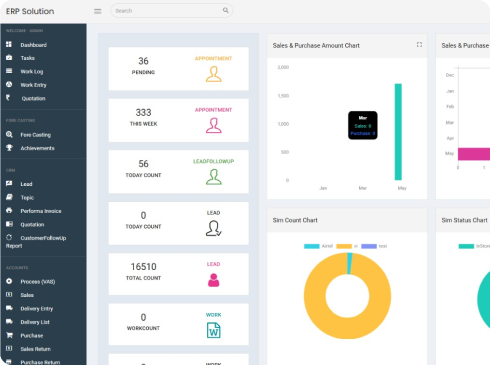
Task: Click the Performa Invoice printer icon
Action: pos(9,211)
